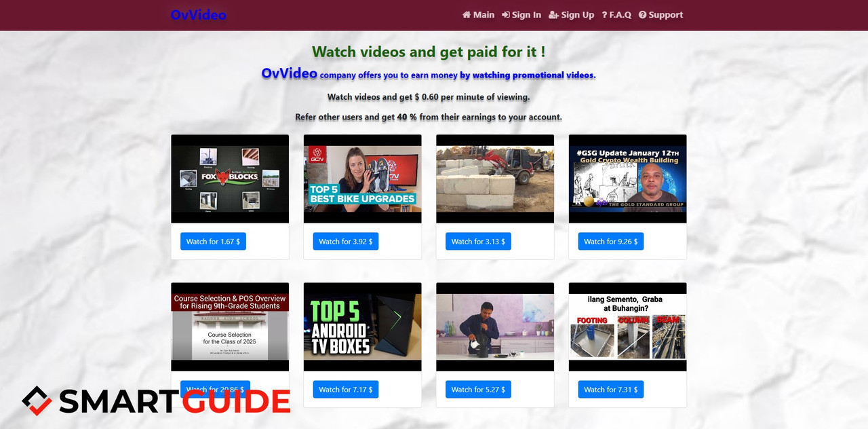Click Watch for 1.67 $ button
Viewport: 868px width, 429px height.
coord(213,242)
